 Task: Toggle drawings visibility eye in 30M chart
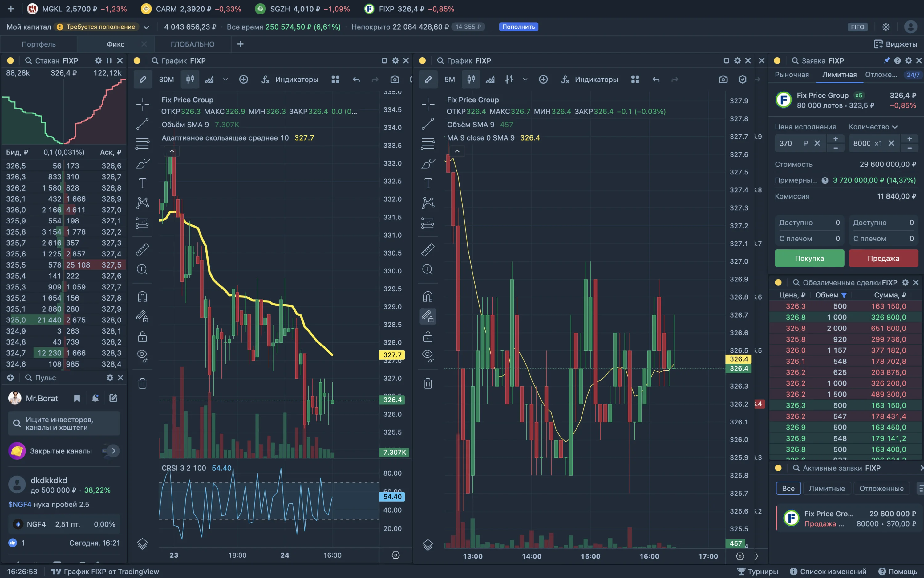[x=142, y=356]
